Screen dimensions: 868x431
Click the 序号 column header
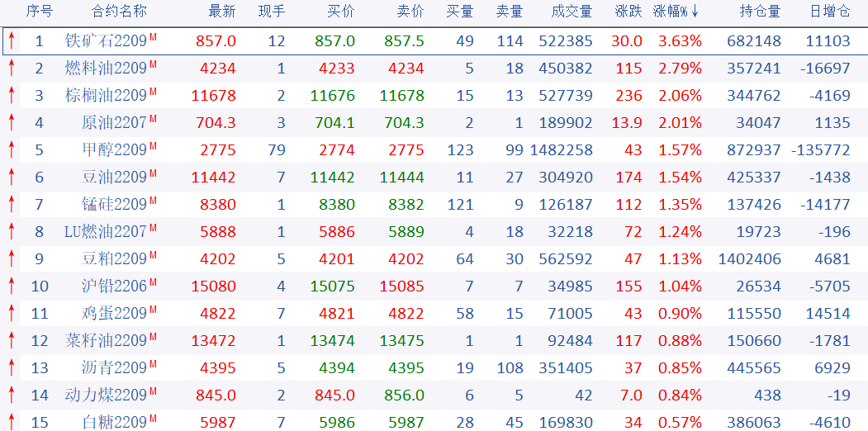(x=39, y=12)
